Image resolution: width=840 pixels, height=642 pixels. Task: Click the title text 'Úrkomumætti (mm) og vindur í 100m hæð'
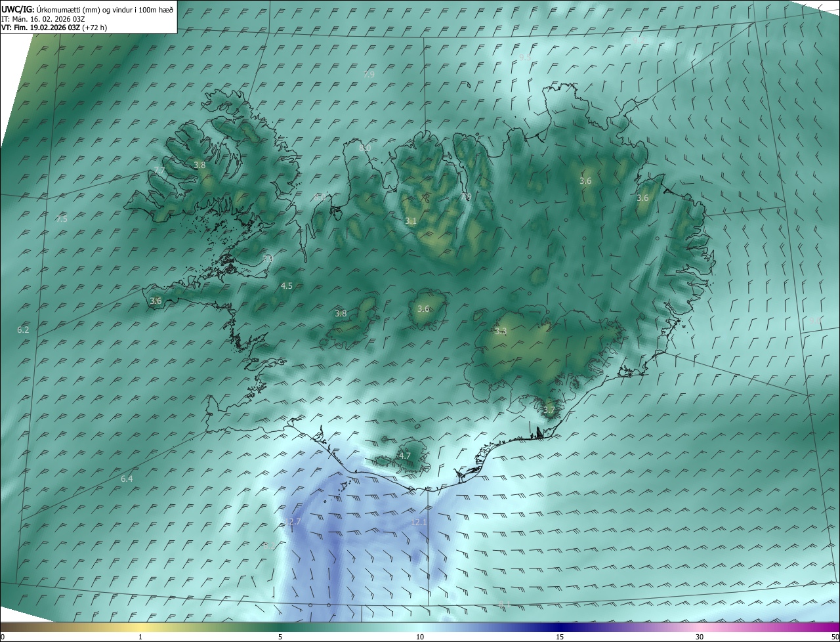coord(105,9)
